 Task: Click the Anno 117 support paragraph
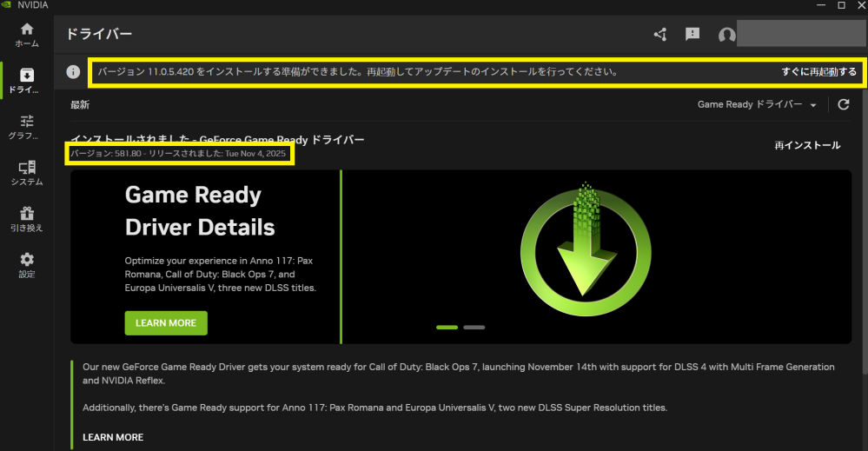tap(374, 408)
